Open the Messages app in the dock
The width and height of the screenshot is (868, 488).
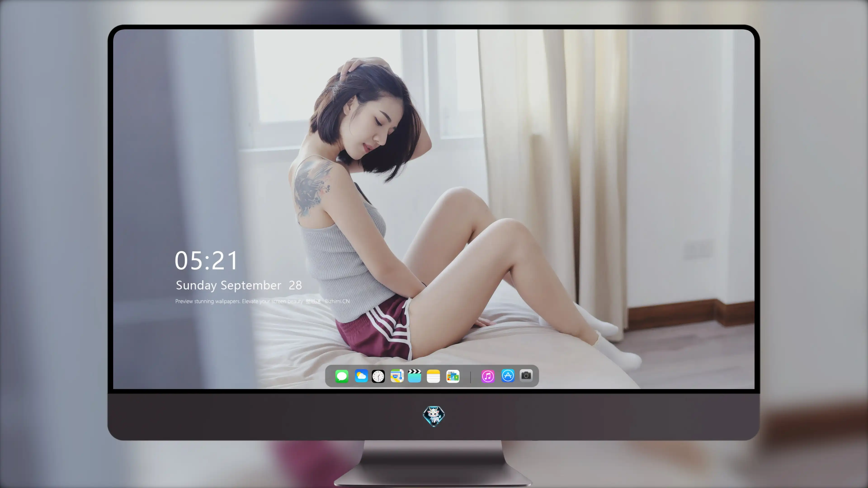point(342,376)
